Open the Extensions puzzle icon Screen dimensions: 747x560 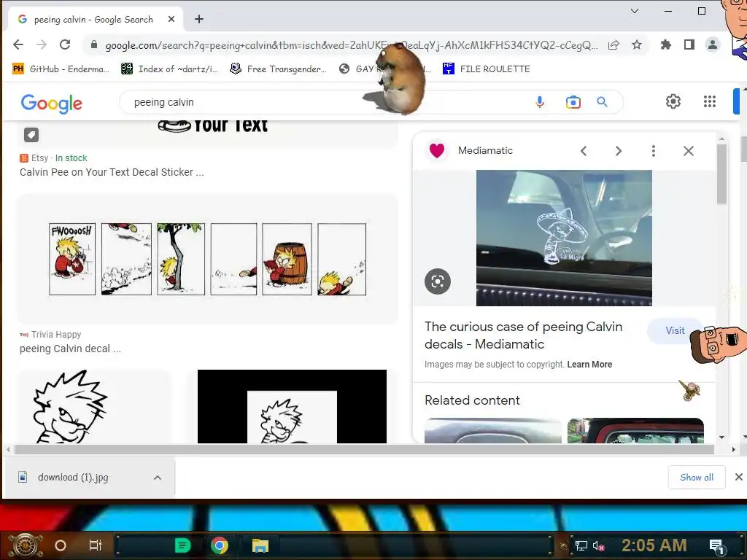tap(665, 44)
